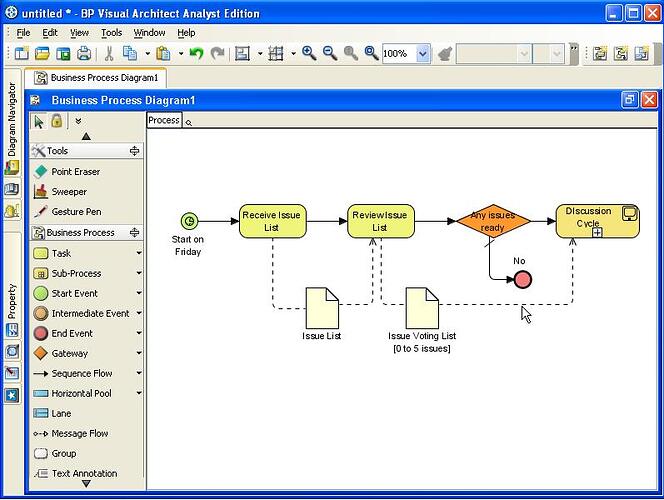Select the Lane tool in palette
This screenshot has height=500, width=664.
pos(61,413)
